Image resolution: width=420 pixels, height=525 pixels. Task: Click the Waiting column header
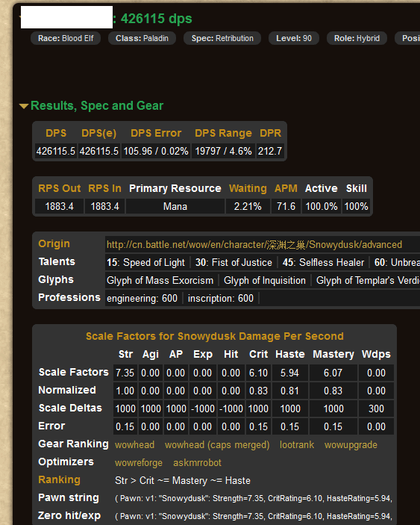click(x=248, y=188)
